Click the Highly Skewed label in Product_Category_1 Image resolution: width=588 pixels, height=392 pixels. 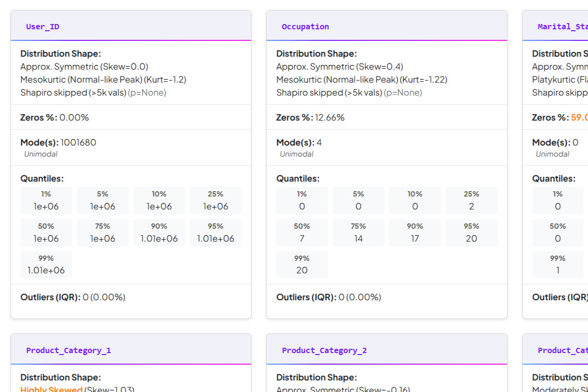(x=51, y=390)
